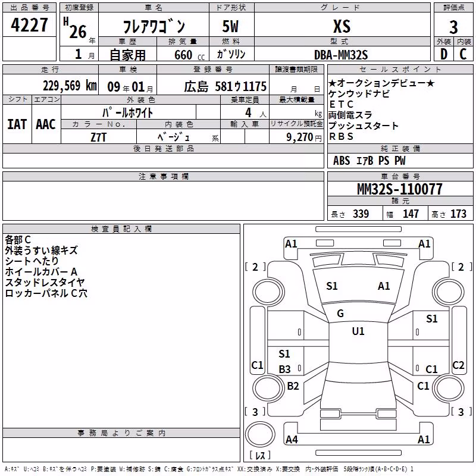
Task: Click inspector note ホイールカバーA
Action: [x=41, y=272]
